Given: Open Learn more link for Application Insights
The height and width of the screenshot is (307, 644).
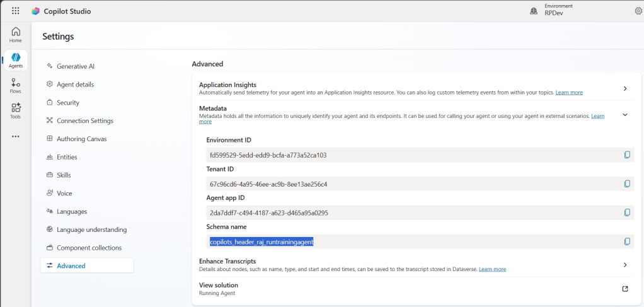Looking at the screenshot, I should pos(569,93).
